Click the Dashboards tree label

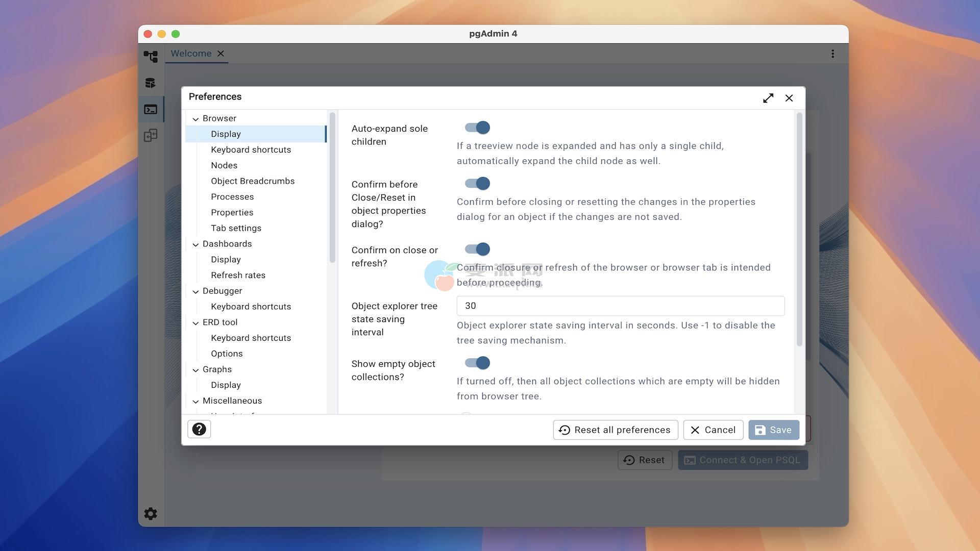(x=227, y=244)
